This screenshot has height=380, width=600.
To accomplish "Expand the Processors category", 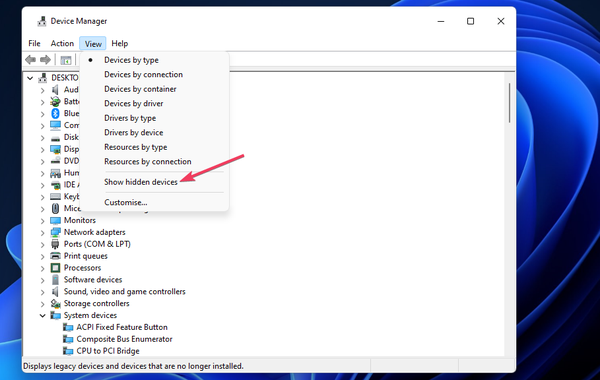I will (x=42, y=268).
